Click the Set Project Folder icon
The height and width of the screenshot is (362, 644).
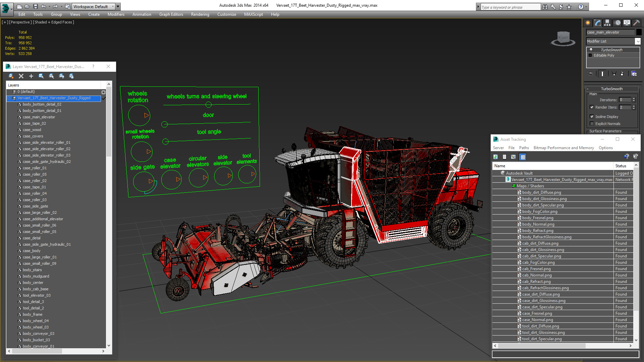(x=68, y=6)
